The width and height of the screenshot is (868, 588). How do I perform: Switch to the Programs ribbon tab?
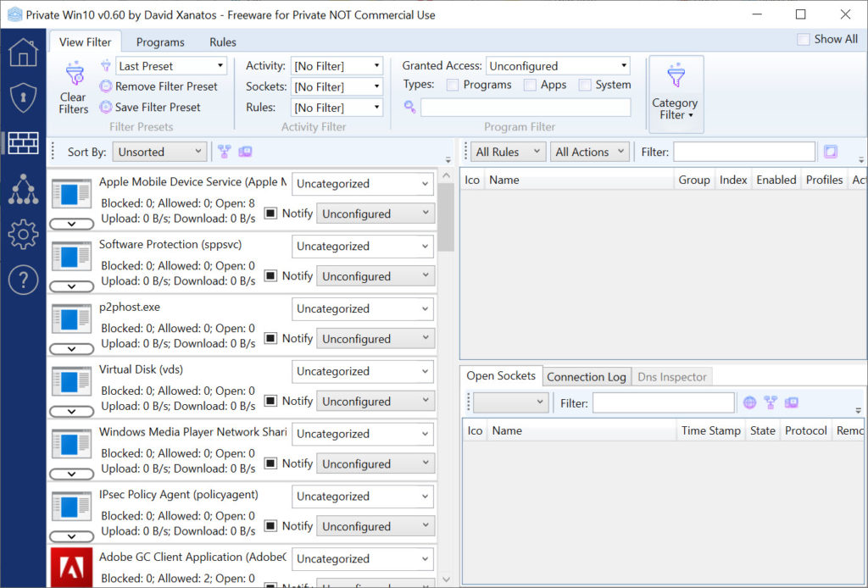click(x=160, y=42)
